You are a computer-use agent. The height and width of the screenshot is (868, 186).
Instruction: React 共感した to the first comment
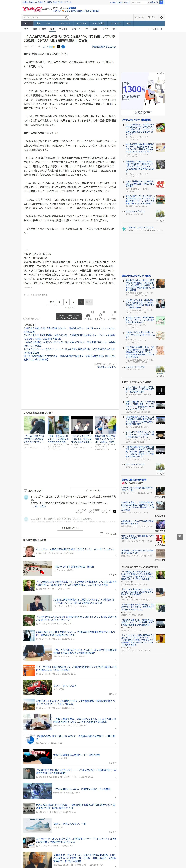(x=81, y=511)
